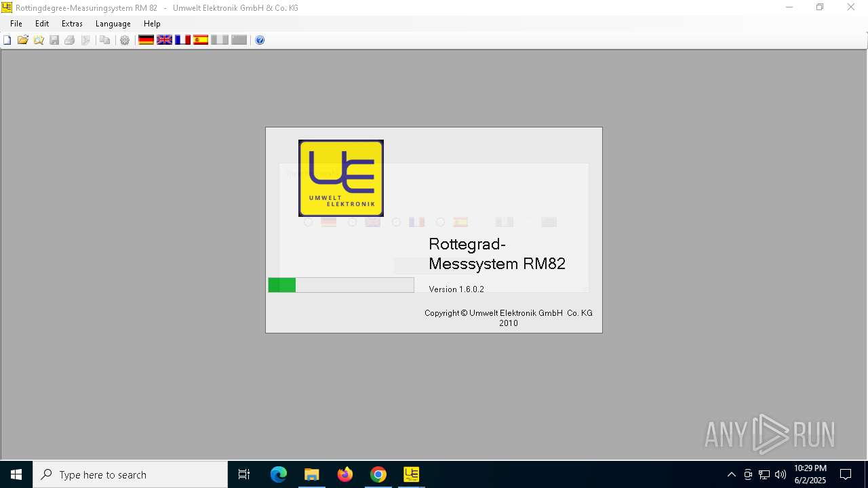Screen dimensions: 868x488
Task: Create a new file with the blank page icon
Action: tap(7, 40)
